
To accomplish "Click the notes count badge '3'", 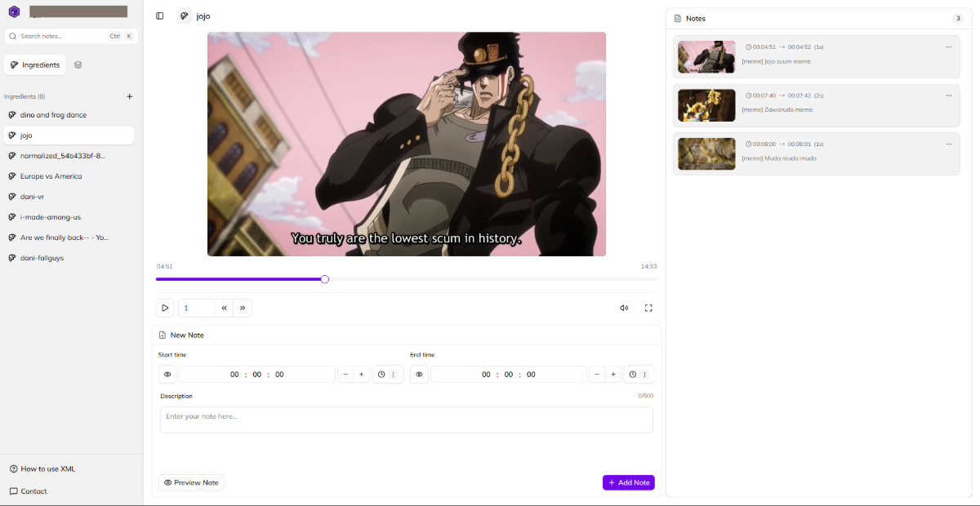I will [x=958, y=18].
